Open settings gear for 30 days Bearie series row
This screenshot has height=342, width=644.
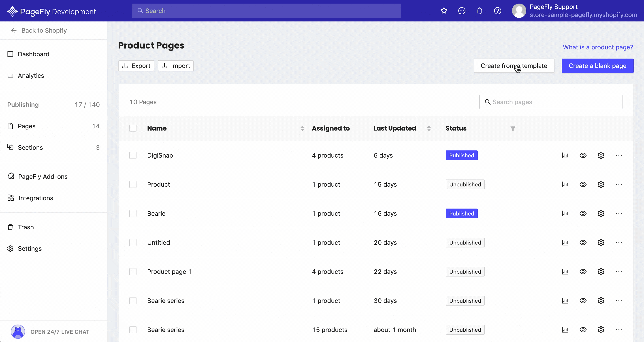[601, 301]
